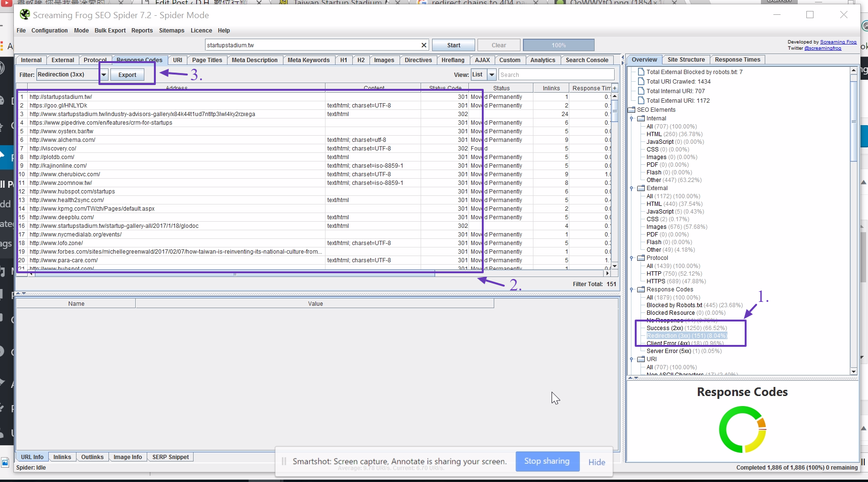Open the Outlinks bottom tab
This screenshot has width=868, height=482.
pyautogui.click(x=92, y=457)
